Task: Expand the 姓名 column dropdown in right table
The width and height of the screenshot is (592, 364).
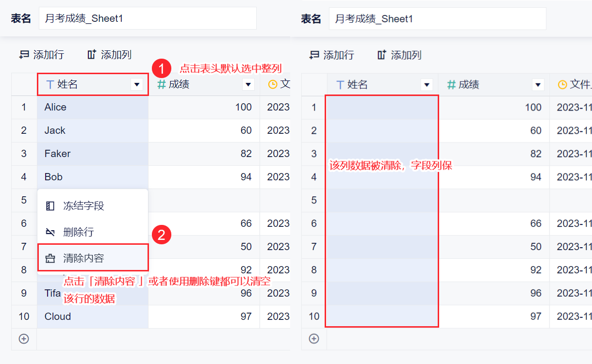Action: tap(427, 85)
